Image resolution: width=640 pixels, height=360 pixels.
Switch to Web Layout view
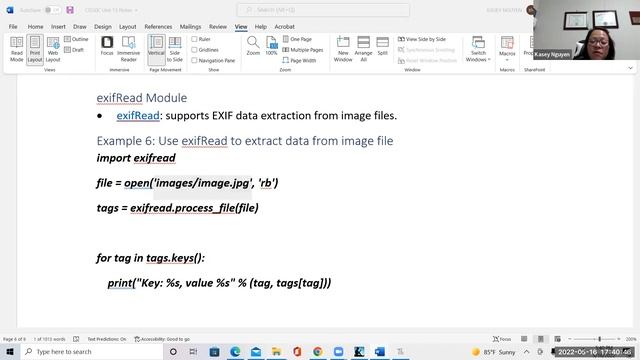[x=53, y=49]
